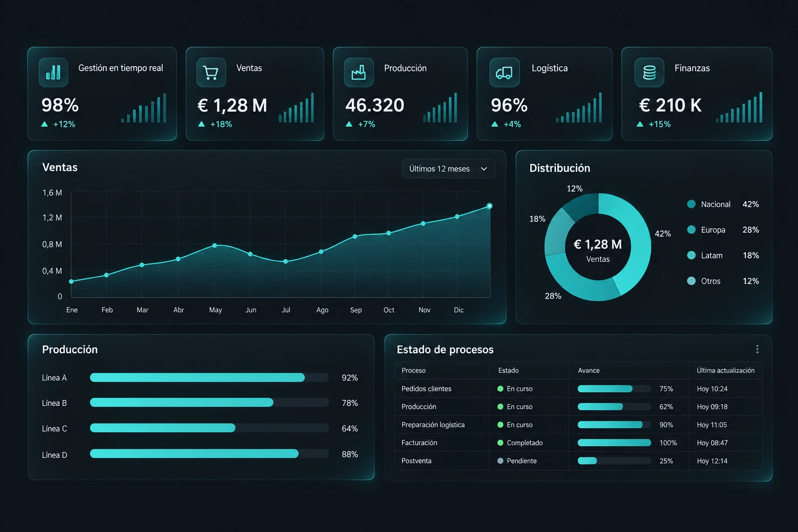Click the € 210 K finance value

(670, 105)
